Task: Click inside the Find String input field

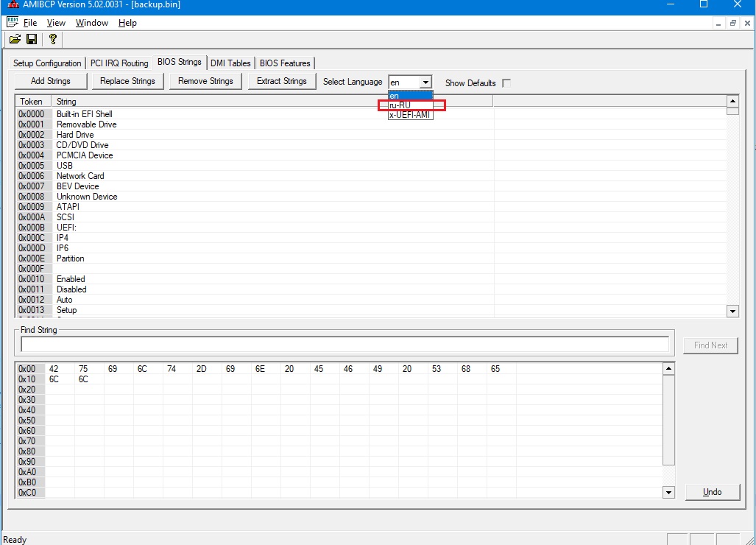Action: 345,345
